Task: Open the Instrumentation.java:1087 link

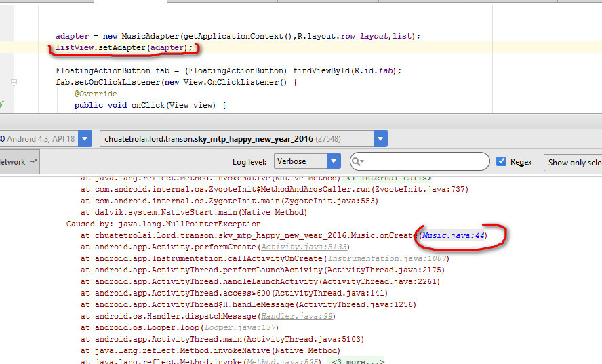Action: 386,258
